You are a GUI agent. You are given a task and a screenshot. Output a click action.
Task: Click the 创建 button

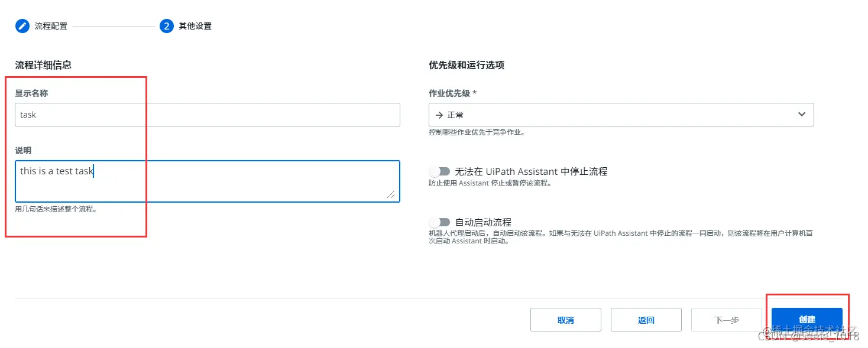pos(807,319)
